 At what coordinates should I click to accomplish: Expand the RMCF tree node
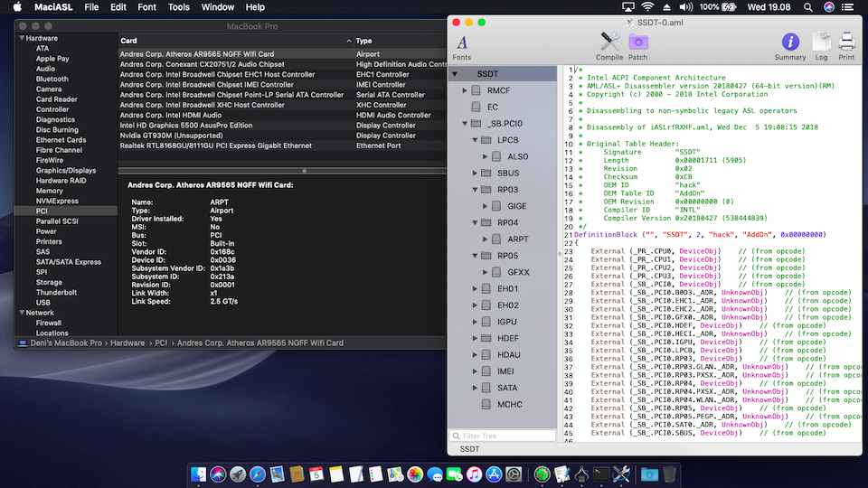(x=465, y=90)
